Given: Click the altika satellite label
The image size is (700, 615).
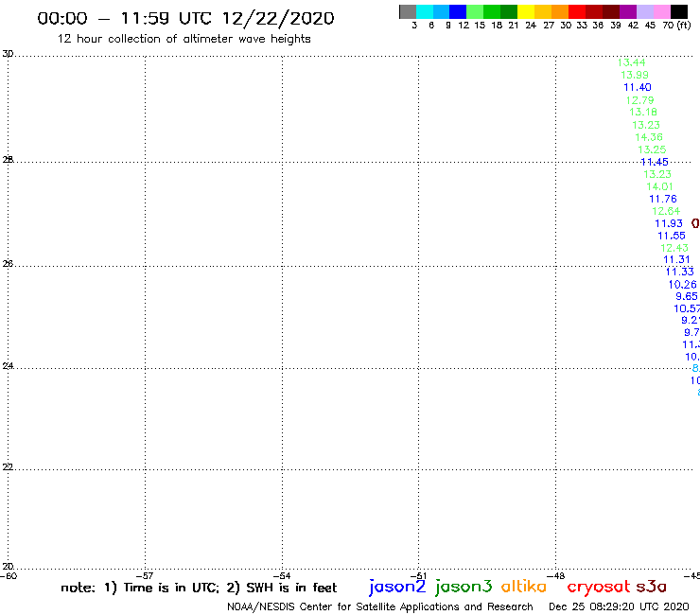Looking at the screenshot, I should [x=524, y=587].
